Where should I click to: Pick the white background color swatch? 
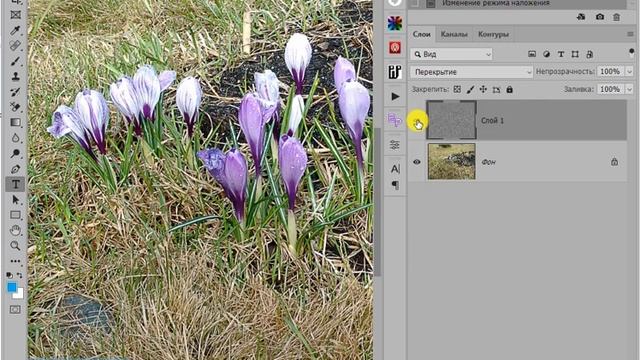(19, 294)
